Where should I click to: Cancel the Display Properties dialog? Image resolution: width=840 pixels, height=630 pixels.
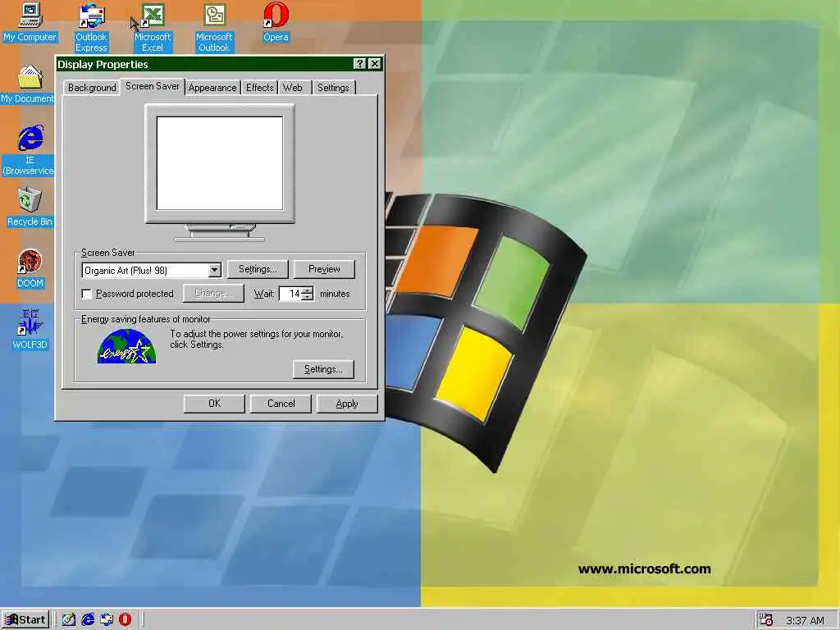(281, 404)
